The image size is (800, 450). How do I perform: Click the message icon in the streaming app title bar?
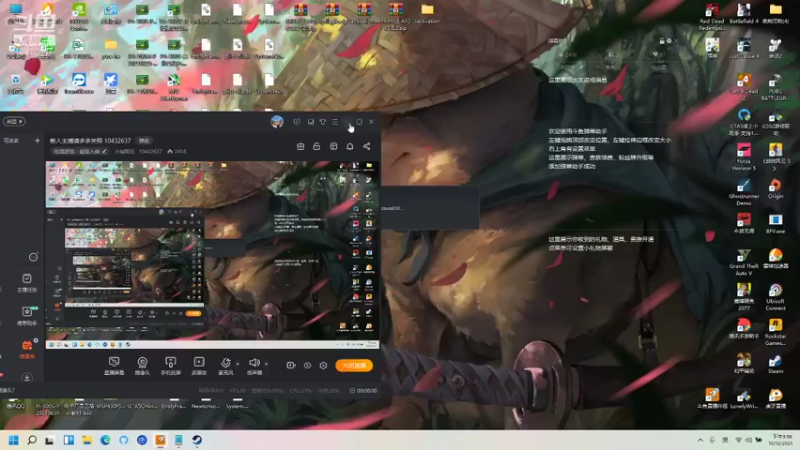(x=297, y=122)
